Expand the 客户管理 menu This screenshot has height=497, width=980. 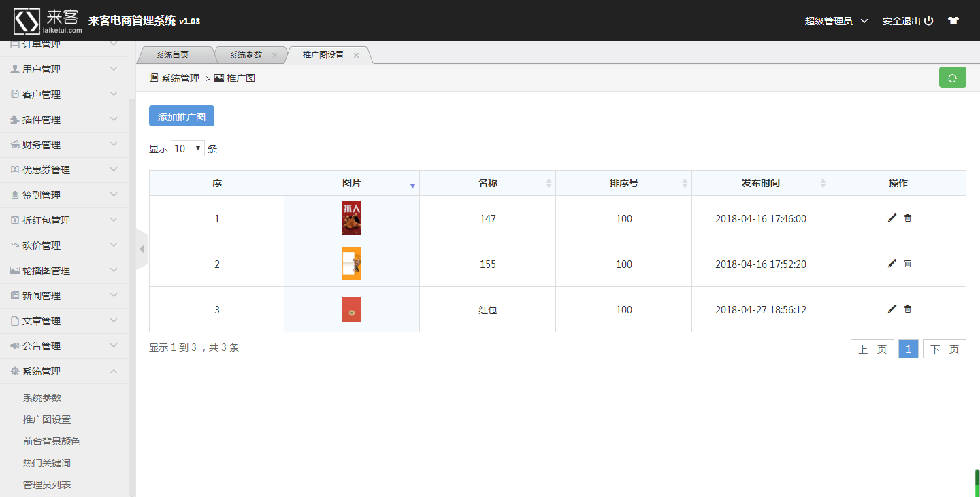click(x=64, y=95)
